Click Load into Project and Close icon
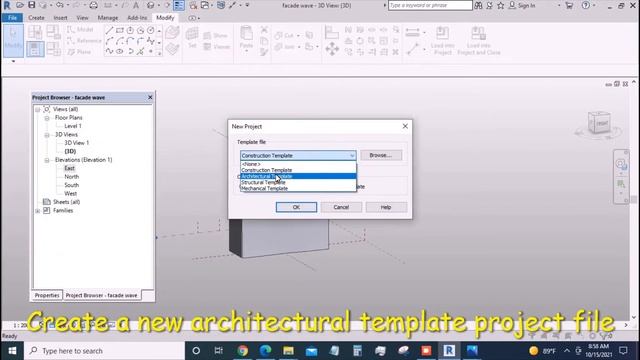640x360 pixels. (x=478, y=40)
